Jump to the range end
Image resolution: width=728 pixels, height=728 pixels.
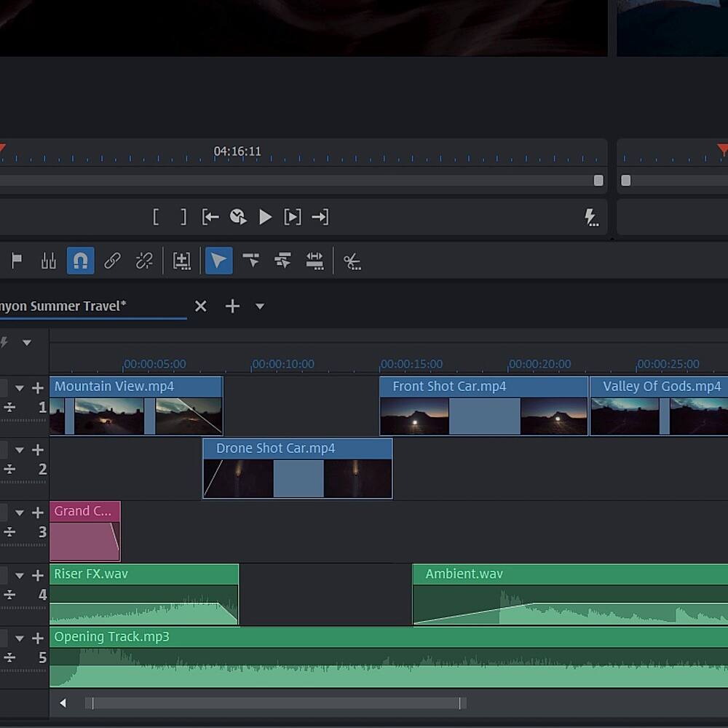click(x=320, y=217)
